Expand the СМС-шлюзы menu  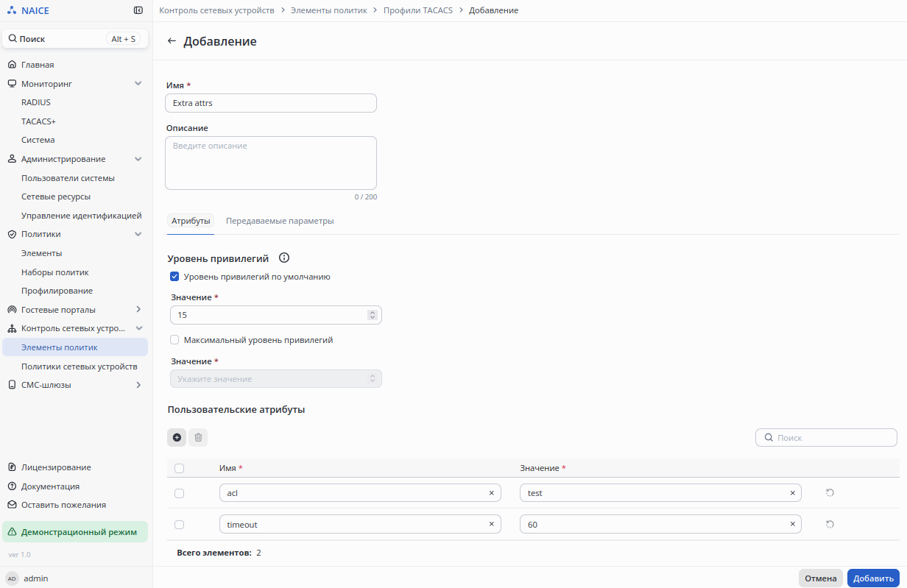[138, 385]
